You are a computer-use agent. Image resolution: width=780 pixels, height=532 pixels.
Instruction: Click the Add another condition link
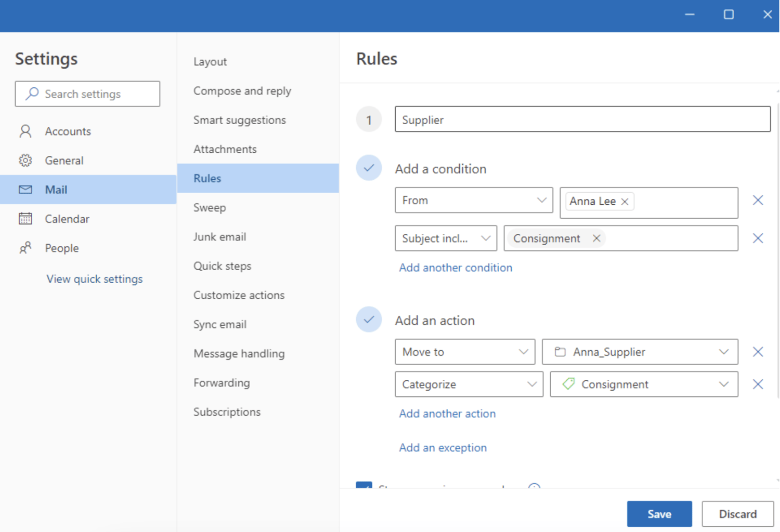tap(456, 268)
